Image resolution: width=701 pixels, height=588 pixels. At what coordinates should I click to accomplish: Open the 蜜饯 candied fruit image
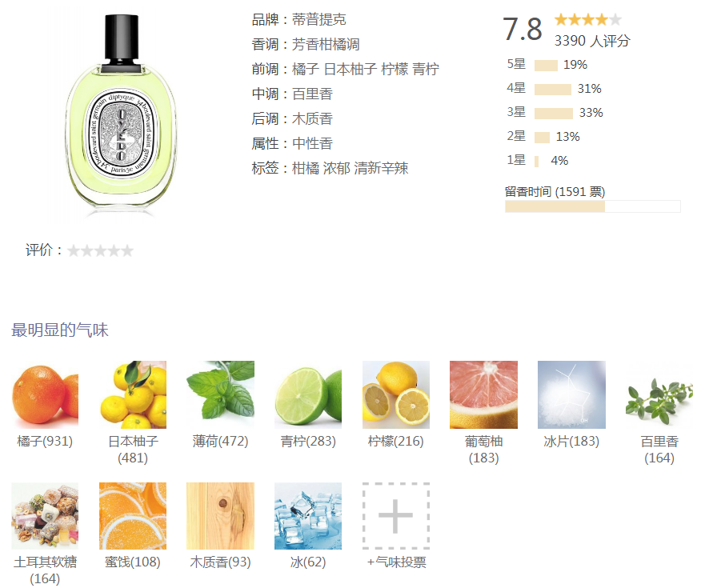tap(133, 516)
